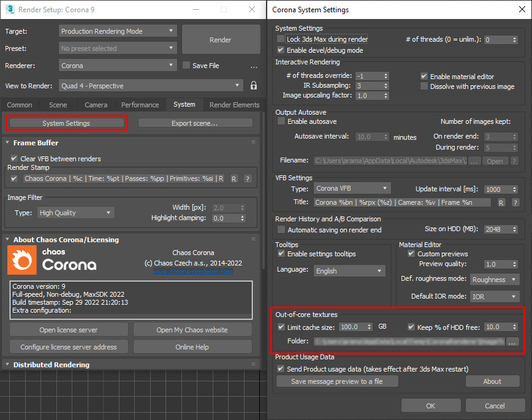Open render stamp help via the ? icon
The height and width of the screenshot is (420, 532).
coord(248,180)
